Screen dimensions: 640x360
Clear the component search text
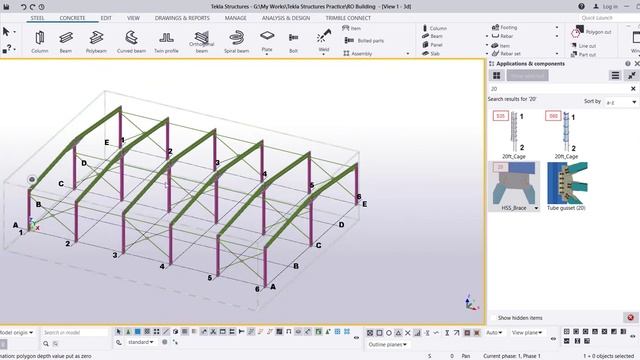click(633, 89)
